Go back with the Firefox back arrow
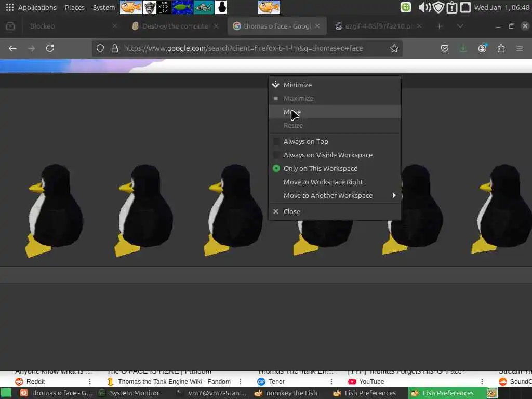 (12, 48)
